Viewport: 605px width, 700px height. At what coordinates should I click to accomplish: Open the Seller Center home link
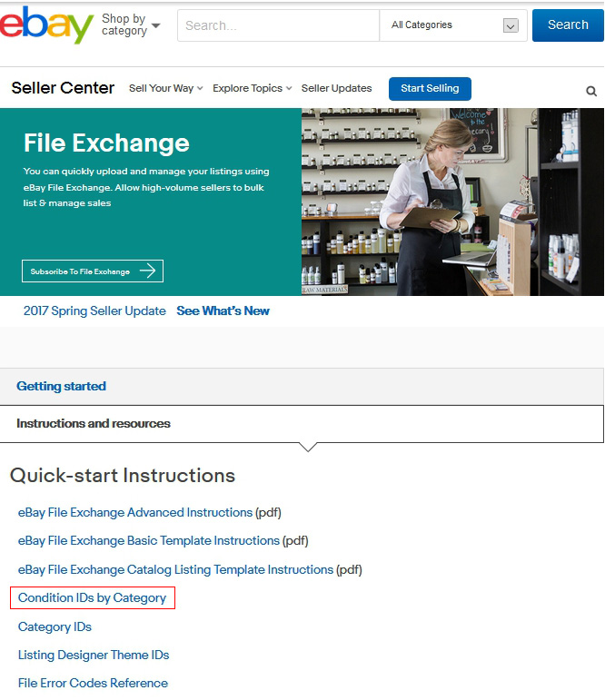pyautogui.click(x=63, y=88)
